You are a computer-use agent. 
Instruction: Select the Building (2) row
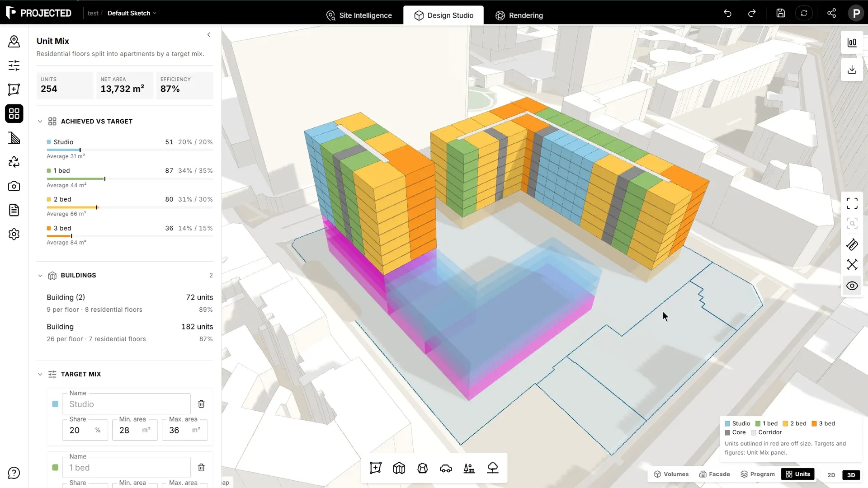(x=130, y=303)
